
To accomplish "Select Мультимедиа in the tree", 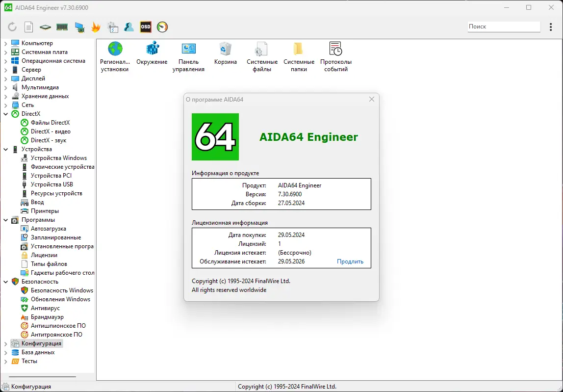I will pos(40,87).
